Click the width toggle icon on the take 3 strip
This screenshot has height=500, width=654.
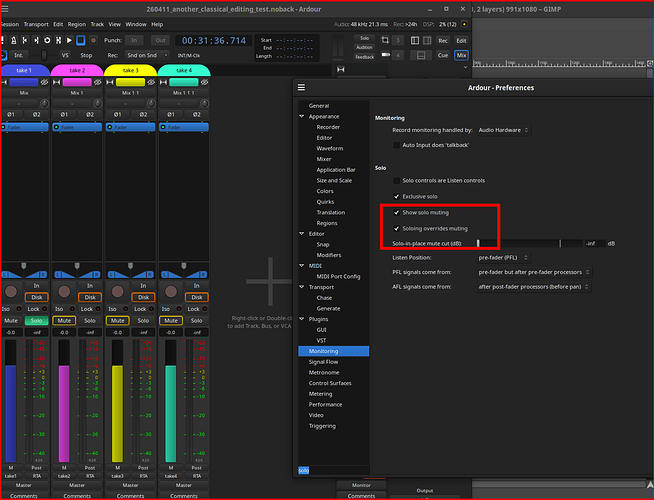tap(110, 82)
